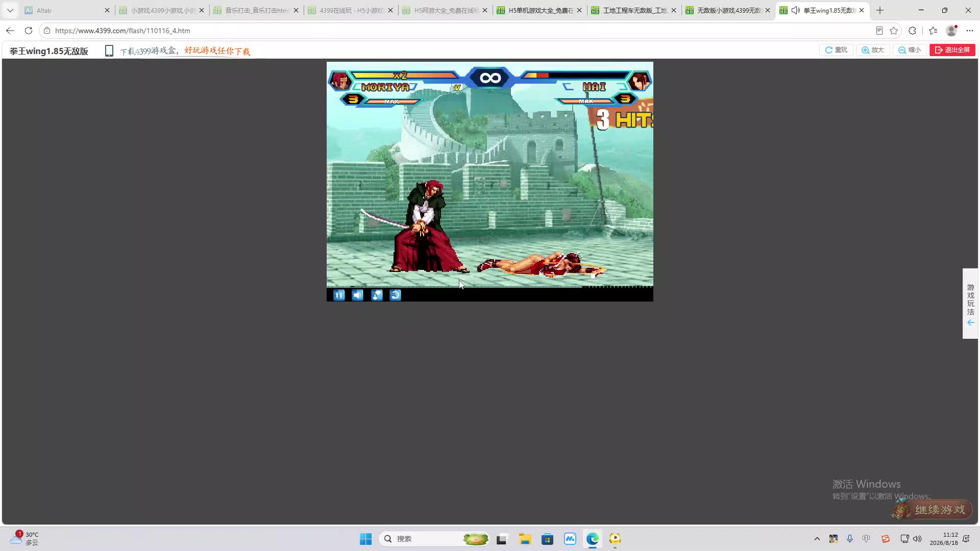
Task: Pause the game with the pause button
Action: [x=339, y=295]
